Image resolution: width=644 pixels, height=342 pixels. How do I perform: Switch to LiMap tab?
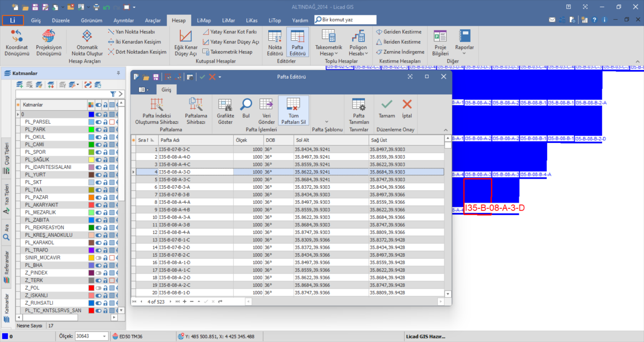click(x=204, y=20)
